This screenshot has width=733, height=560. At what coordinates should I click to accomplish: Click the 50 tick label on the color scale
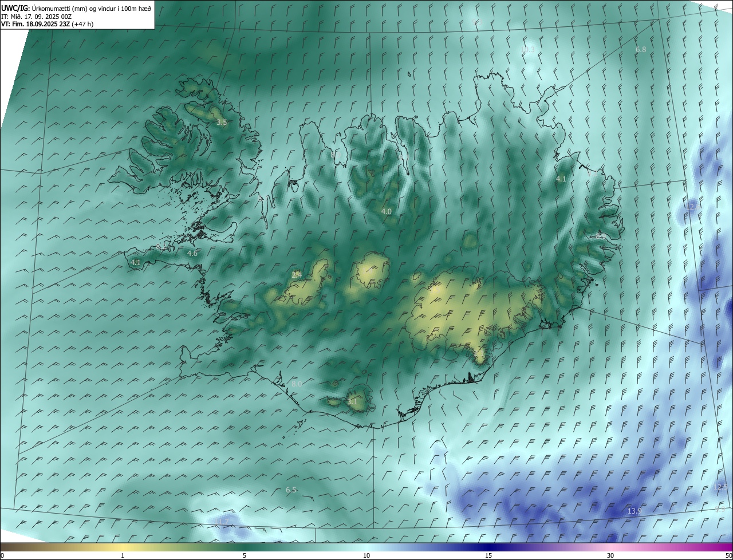tap(728, 555)
